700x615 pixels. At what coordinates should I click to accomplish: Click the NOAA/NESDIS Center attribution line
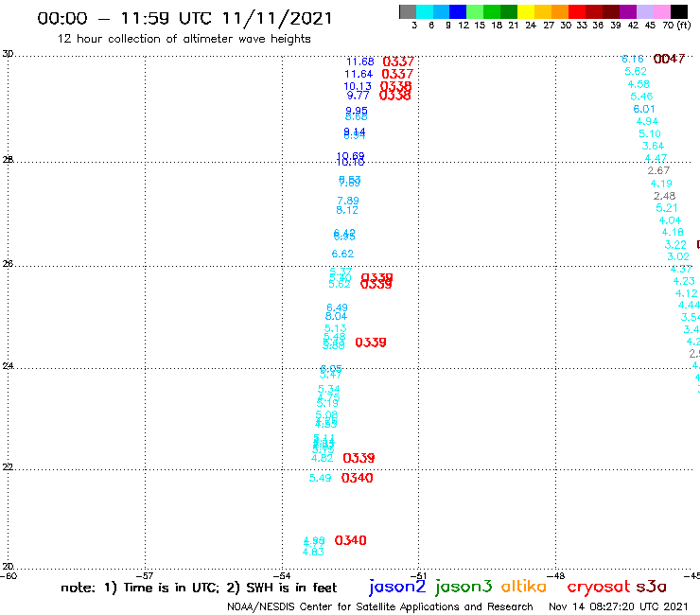(x=380, y=607)
